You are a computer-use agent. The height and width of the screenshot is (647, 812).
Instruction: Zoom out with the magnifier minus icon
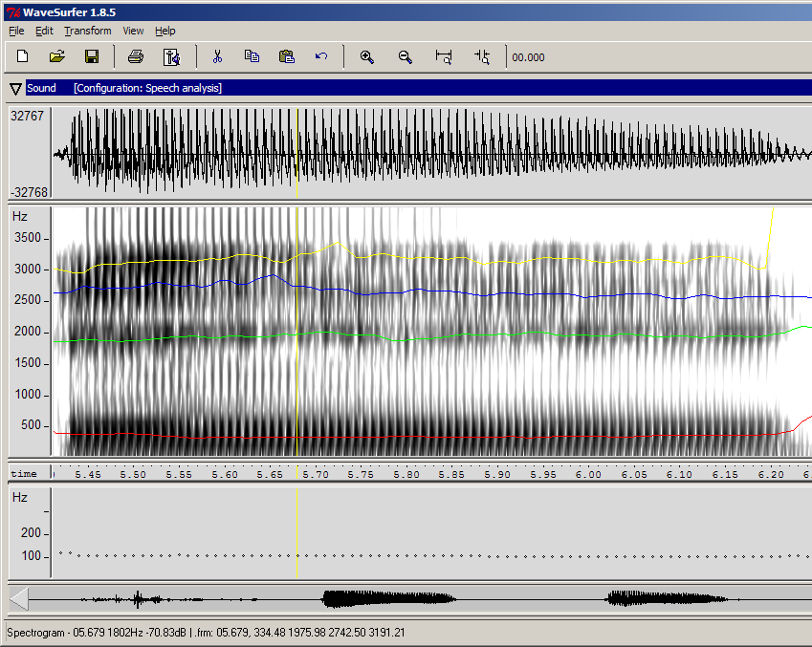pos(405,56)
